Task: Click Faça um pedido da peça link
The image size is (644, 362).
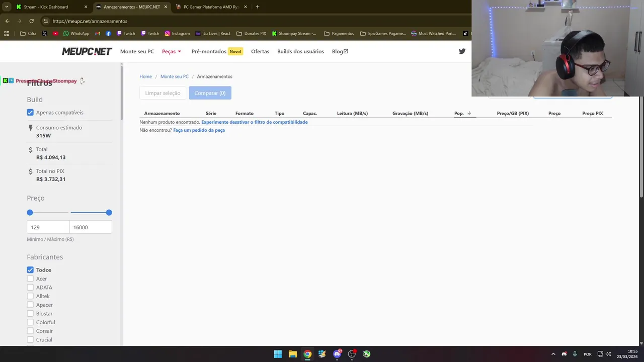Action: point(199,130)
